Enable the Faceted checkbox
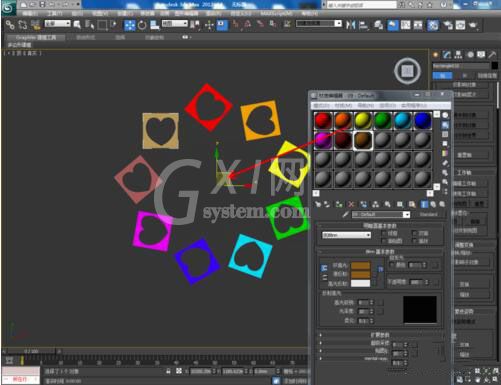Screen dimensions: 501x385 click(x=414, y=240)
